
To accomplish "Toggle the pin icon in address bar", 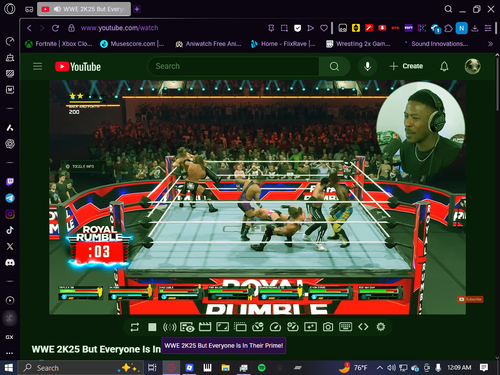I will pyautogui.click(x=271, y=28).
